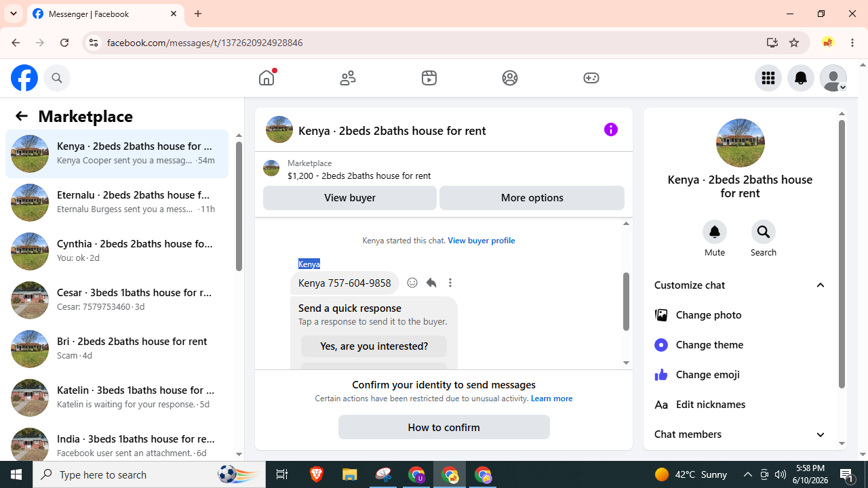Viewport: 868px width, 488px height.
Task: Open Cesar · 3beds 1baths conversation
Action: tap(117, 300)
